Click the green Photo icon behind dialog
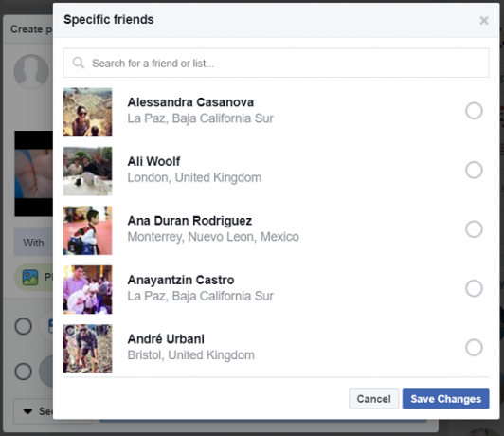The height and width of the screenshot is (436, 504). (30, 277)
